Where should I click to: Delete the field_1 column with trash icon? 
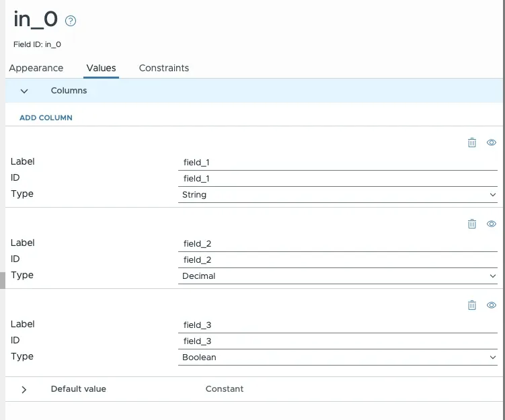pyautogui.click(x=472, y=142)
